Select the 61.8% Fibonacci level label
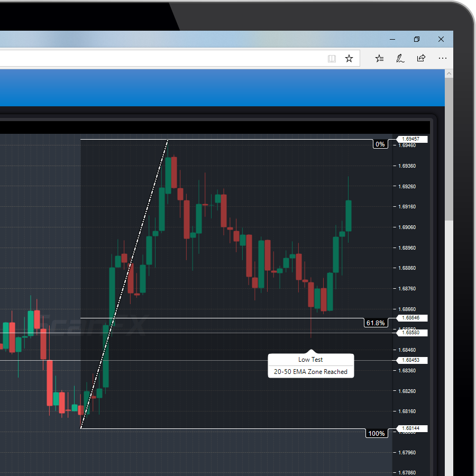 tap(376, 323)
